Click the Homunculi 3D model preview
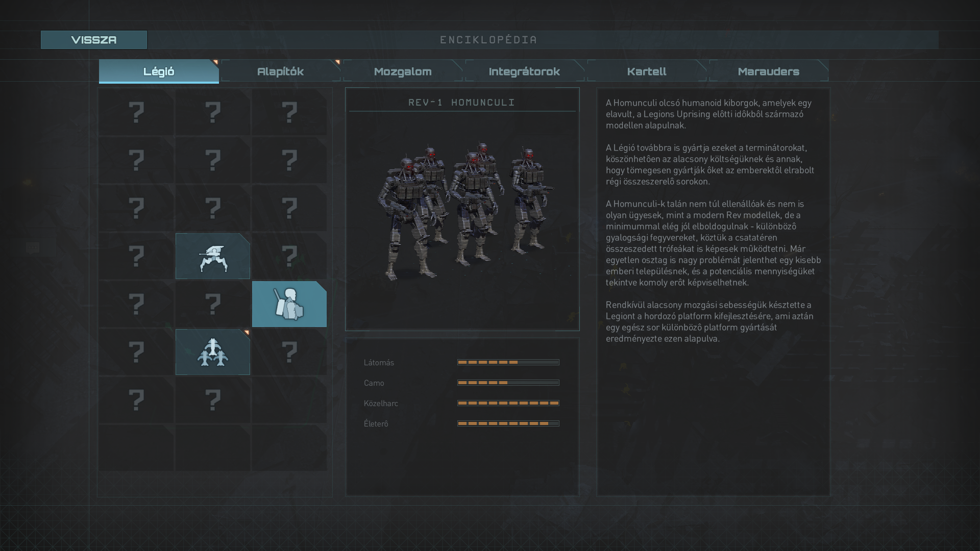980x551 pixels. (462, 214)
